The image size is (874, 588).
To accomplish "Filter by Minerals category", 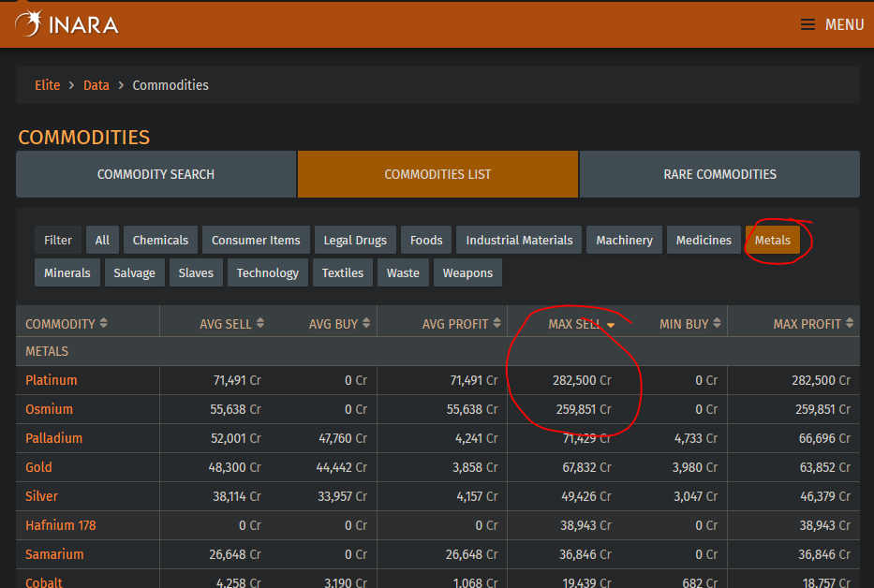I will [67, 273].
